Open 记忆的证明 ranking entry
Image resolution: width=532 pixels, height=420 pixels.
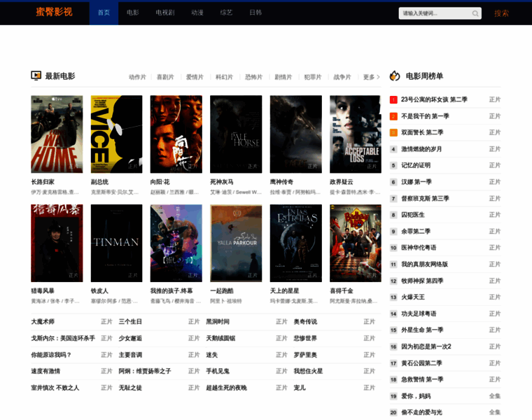point(416,166)
